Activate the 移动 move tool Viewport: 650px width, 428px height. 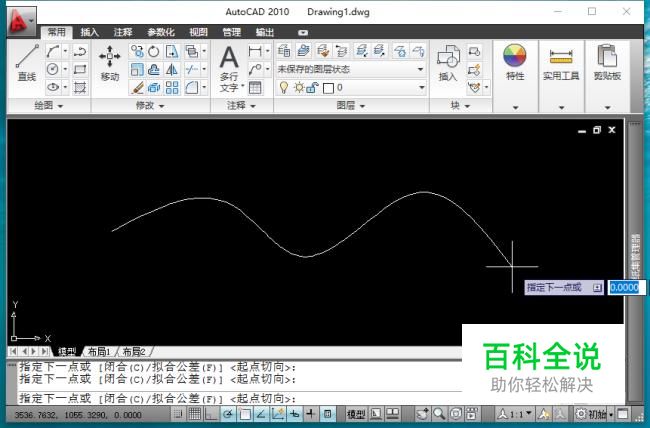tap(110, 62)
